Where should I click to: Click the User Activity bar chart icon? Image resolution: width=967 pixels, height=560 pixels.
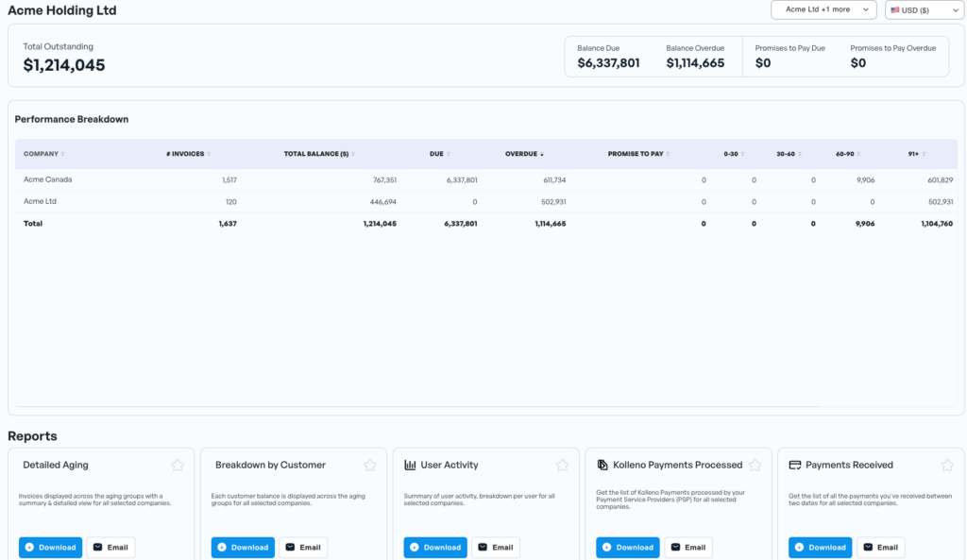pos(410,465)
